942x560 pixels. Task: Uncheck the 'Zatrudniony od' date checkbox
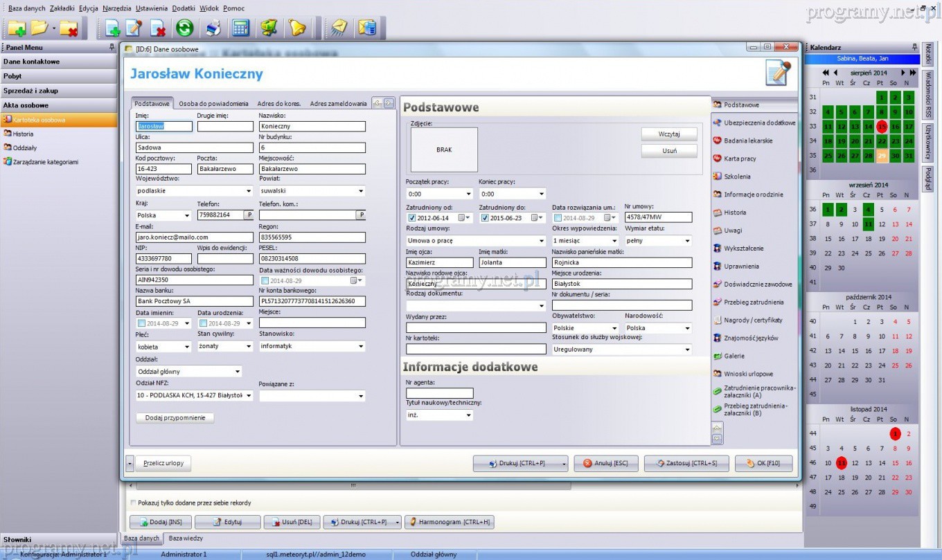click(x=412, y=218)
